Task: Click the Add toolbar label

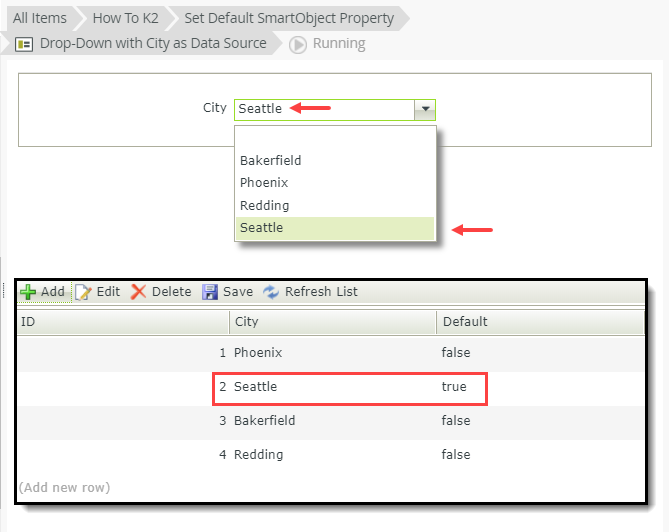Action: 53,292
